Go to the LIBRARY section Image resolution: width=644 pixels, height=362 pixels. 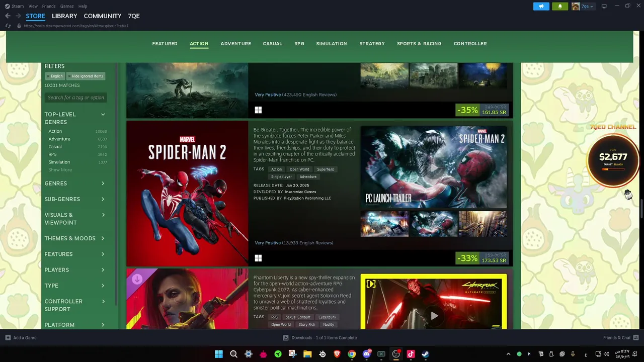(64, 16)
